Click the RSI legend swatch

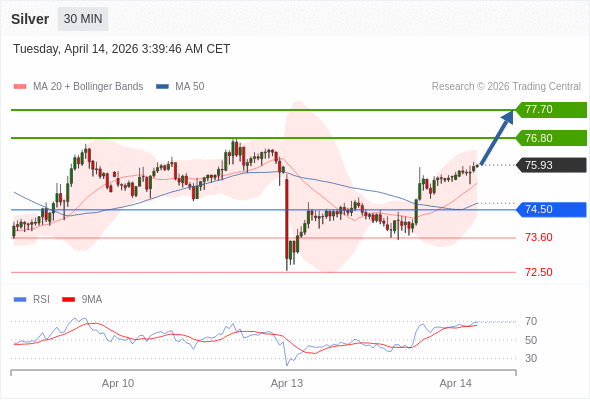pos(20,300)
